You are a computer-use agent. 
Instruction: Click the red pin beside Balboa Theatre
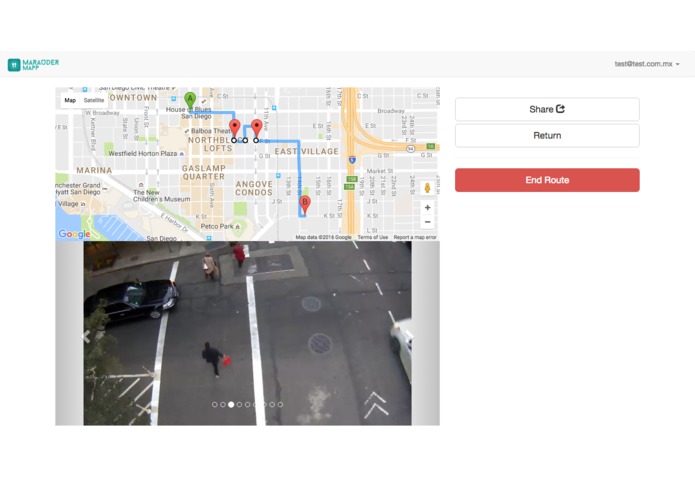pyautogui.click(x=234, y=128)
